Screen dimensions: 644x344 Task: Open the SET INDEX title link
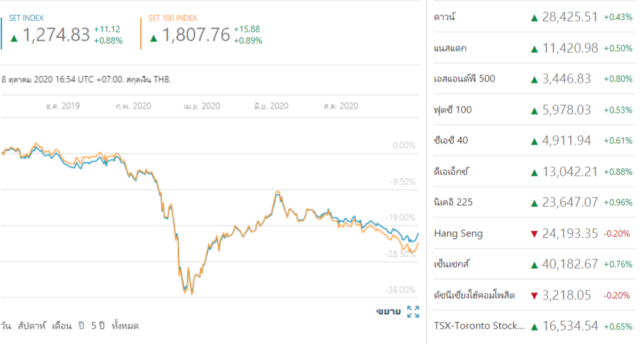(26, 18)
